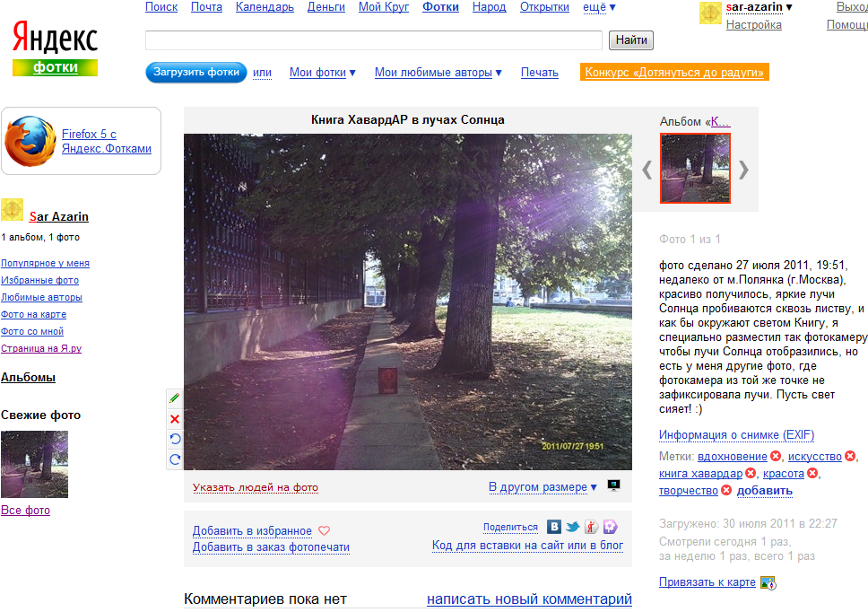Remove the tag 'искусство' via its X icon

point(850,456)
